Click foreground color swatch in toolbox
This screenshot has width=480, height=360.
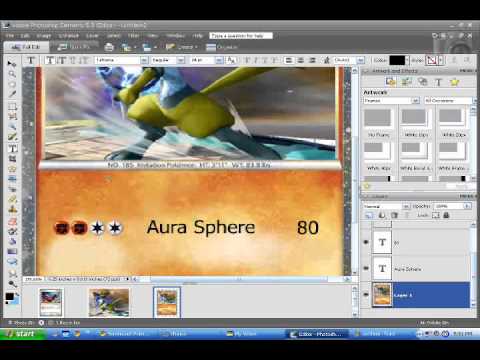click(9, 296)
